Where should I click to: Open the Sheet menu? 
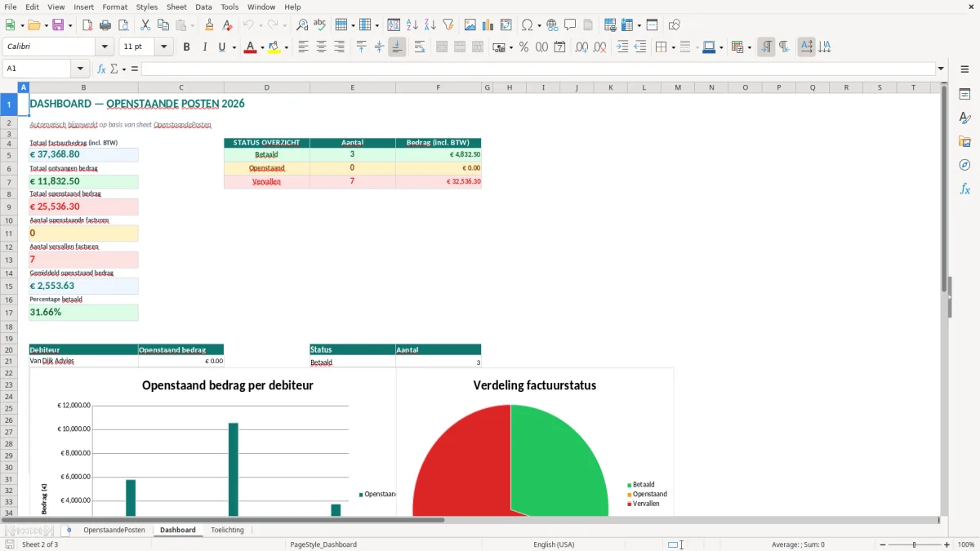click(176, 7)
